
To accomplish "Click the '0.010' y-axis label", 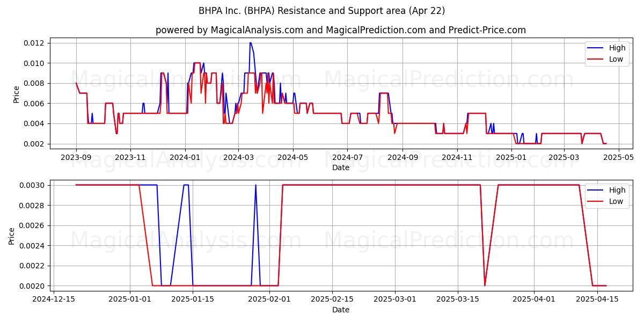I will pos(34,63).
